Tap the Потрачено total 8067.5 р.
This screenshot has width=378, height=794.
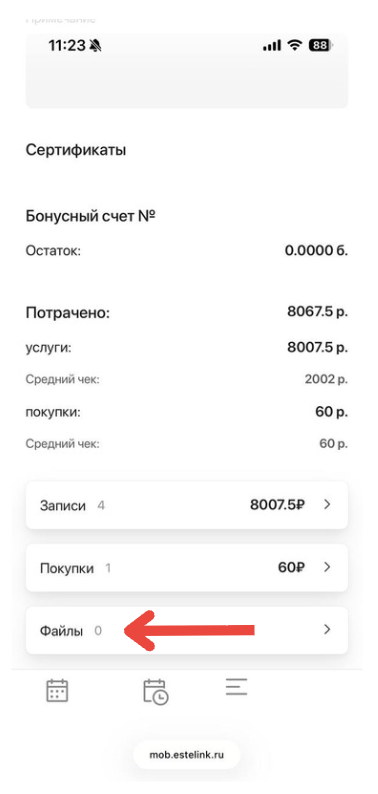point(317,312)
